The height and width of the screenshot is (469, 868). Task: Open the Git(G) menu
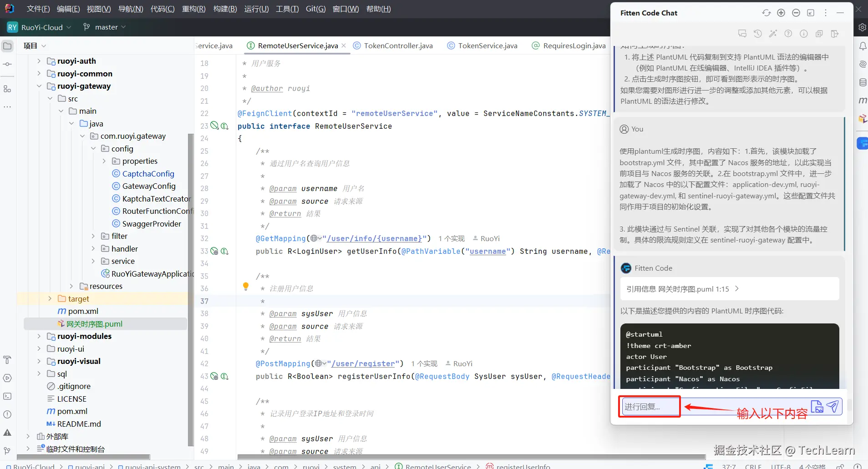(316, 9)
